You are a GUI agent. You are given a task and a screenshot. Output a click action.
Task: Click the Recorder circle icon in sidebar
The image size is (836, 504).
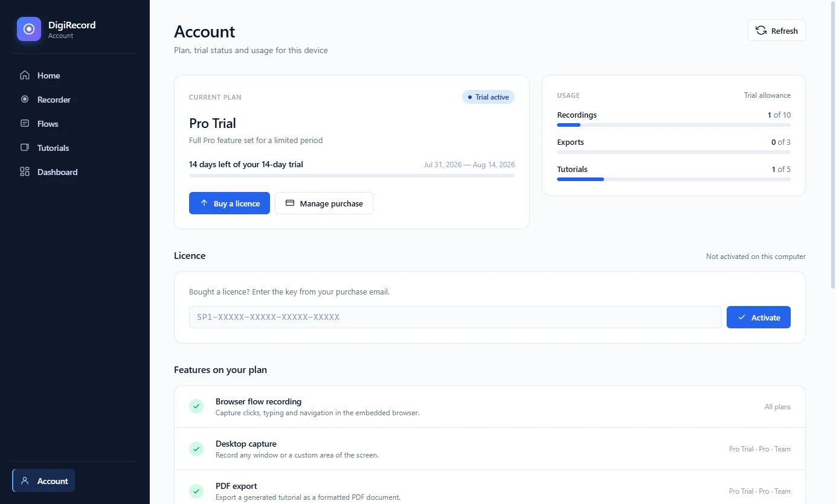tap(25, 100)
